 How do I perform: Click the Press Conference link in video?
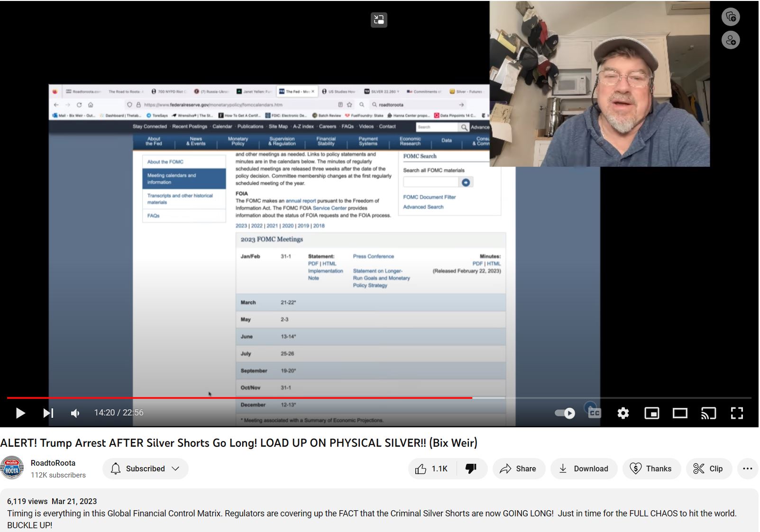click(373, 256)
